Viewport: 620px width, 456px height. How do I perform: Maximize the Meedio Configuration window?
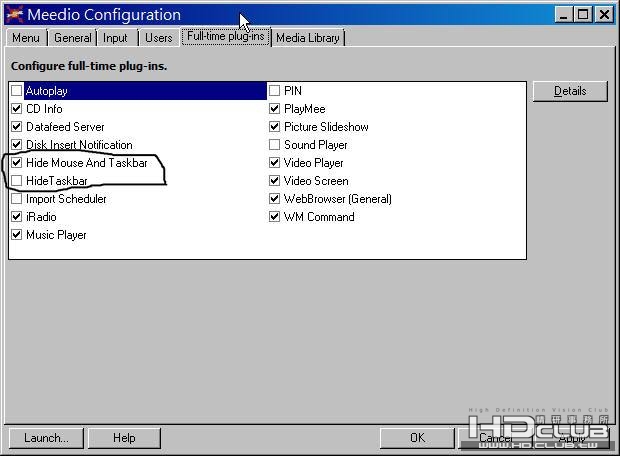click(583, 15)
